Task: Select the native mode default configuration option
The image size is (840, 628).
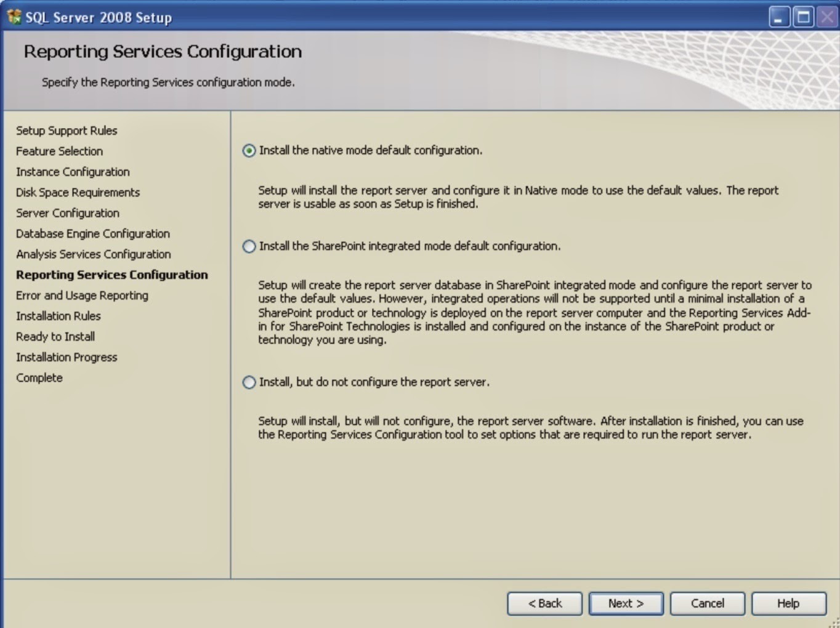Action: pos(249,150)
